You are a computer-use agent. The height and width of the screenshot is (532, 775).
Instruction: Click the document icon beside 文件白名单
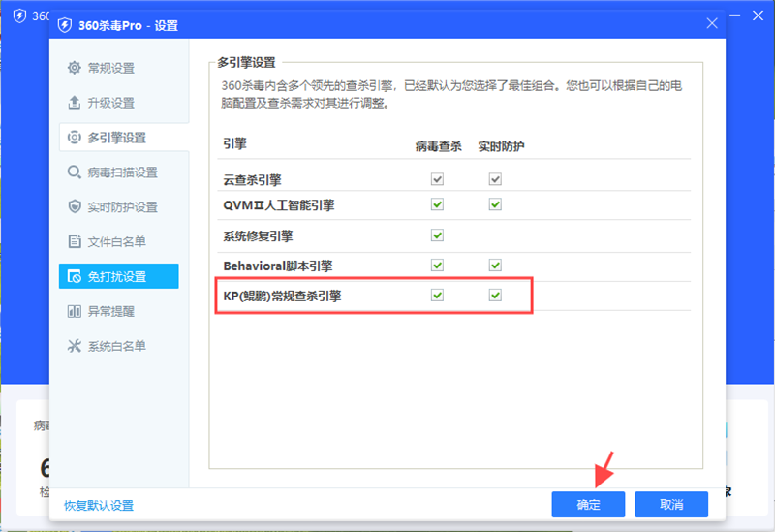pos(75,241)
